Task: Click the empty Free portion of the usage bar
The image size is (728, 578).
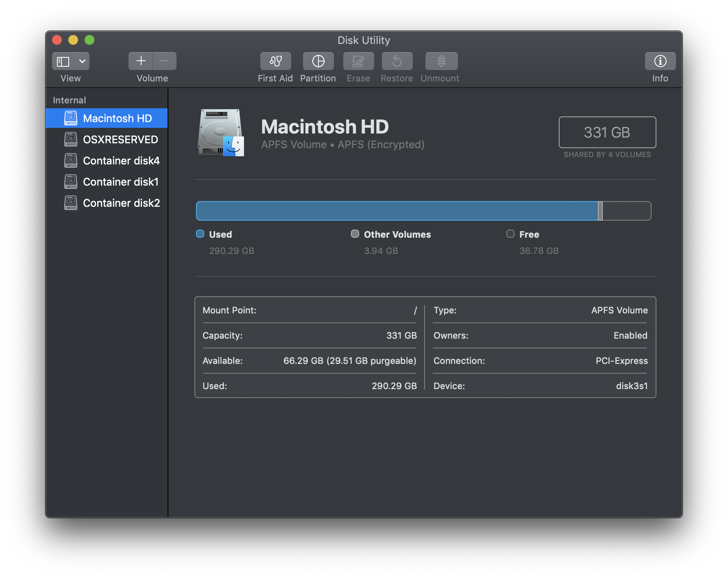Action: [x=627, y=211]
